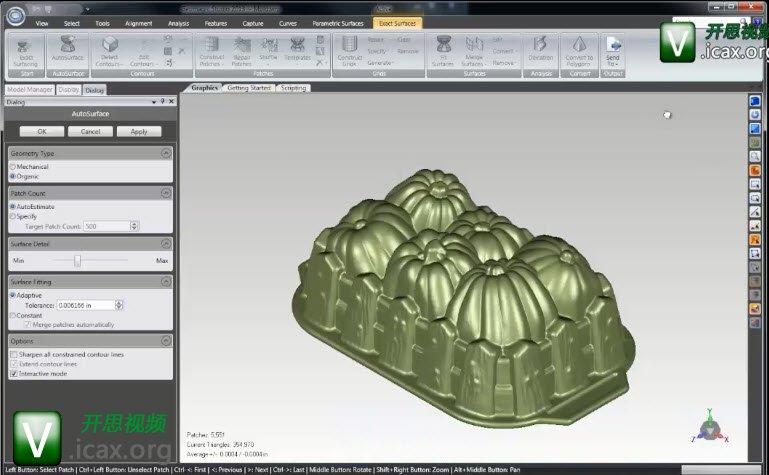This screenshot has height=475, width=769.
Task: Choose the Specify patch count option
Action: (12, 216)
